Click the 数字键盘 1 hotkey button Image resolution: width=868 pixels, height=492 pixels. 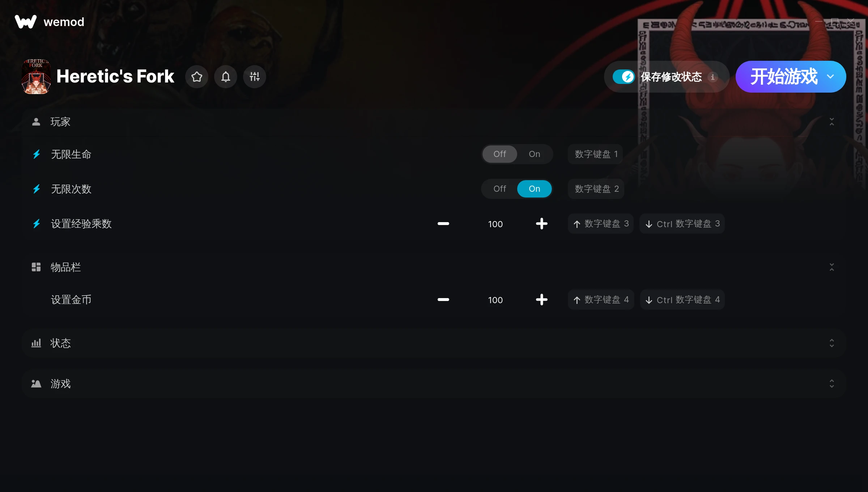596,154
